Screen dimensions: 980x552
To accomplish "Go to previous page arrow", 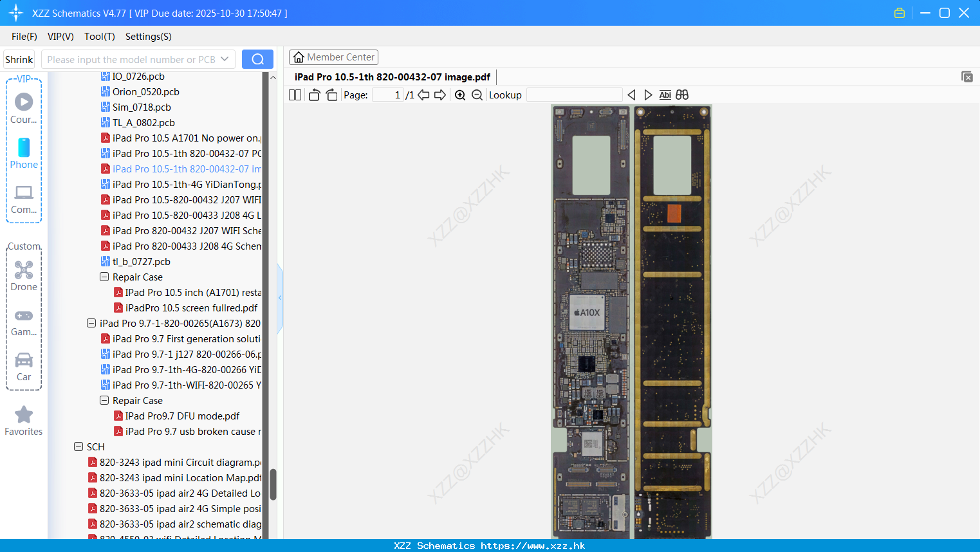I will pos(423,95).
